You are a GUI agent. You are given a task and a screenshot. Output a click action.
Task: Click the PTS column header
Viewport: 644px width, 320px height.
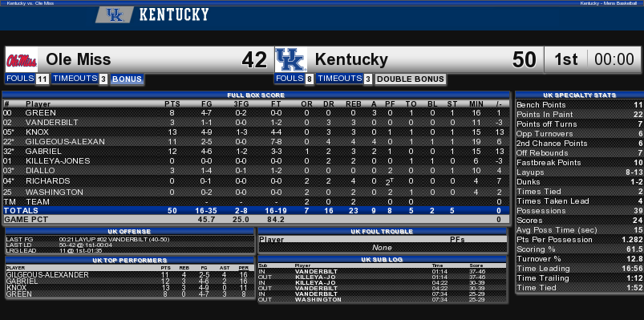click(x=172, y=104)
